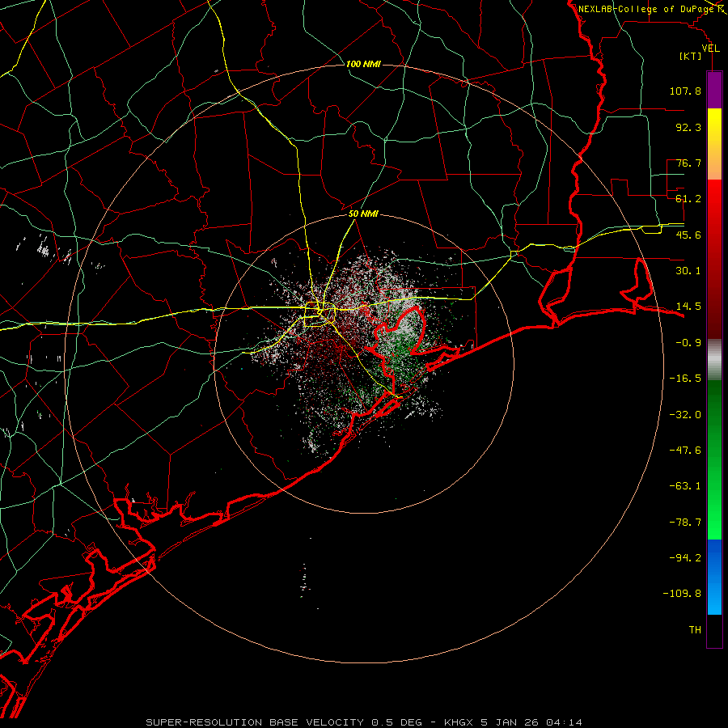The width and height of the screenshot is (728, 728).
Task: Click the 45.6 velocity scale value
Action: coord(688,235)
